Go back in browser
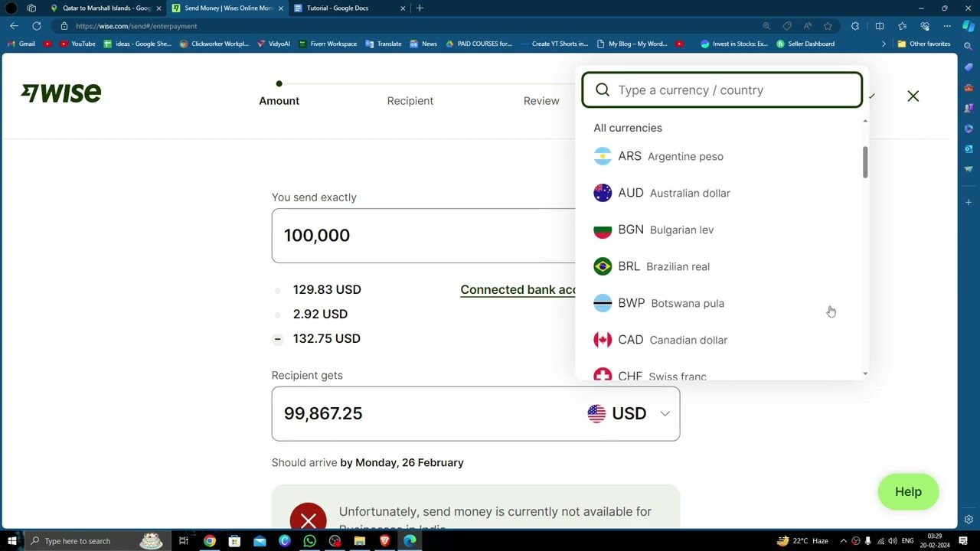The width and height of the screenshot is (980, 551). pos(14,26)
